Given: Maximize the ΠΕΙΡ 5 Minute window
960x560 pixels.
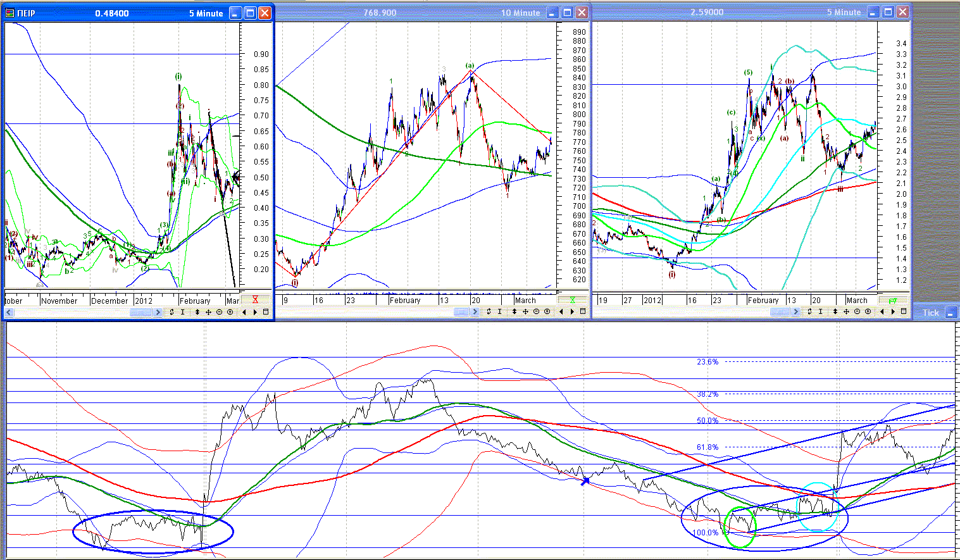Looking at the screenshot, I should tap(250, 13).
